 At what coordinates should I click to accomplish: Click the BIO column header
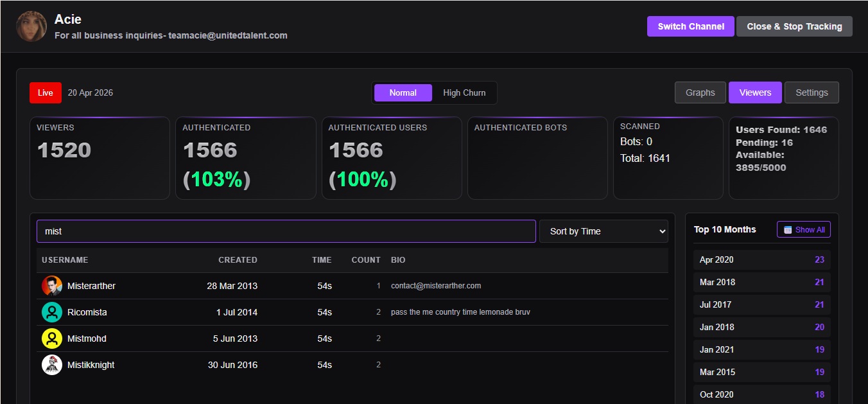coord(398,260)
